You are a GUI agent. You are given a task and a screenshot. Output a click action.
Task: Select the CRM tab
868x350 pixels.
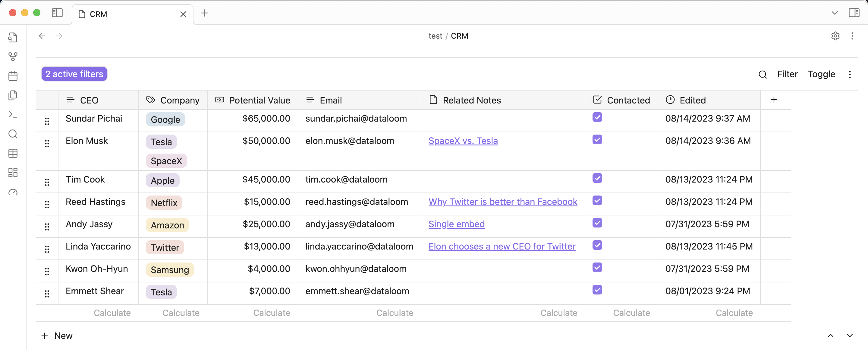132,14
